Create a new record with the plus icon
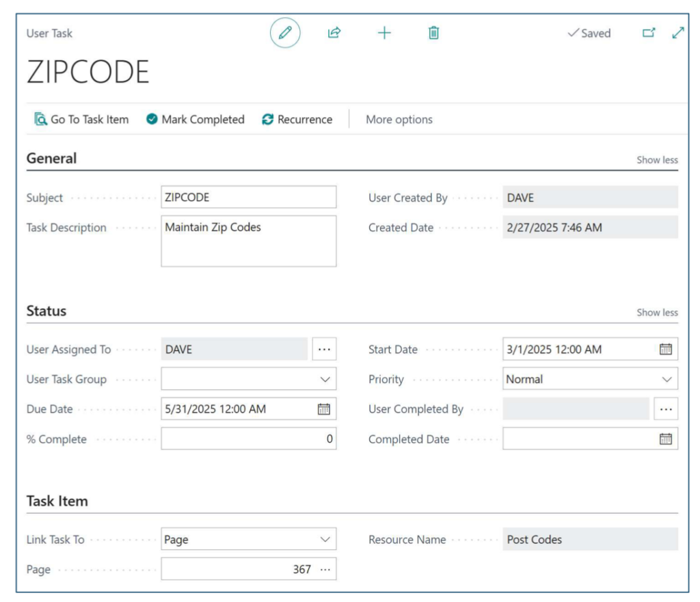The height and width of the screenshot is (602, 700). point(383,33)
